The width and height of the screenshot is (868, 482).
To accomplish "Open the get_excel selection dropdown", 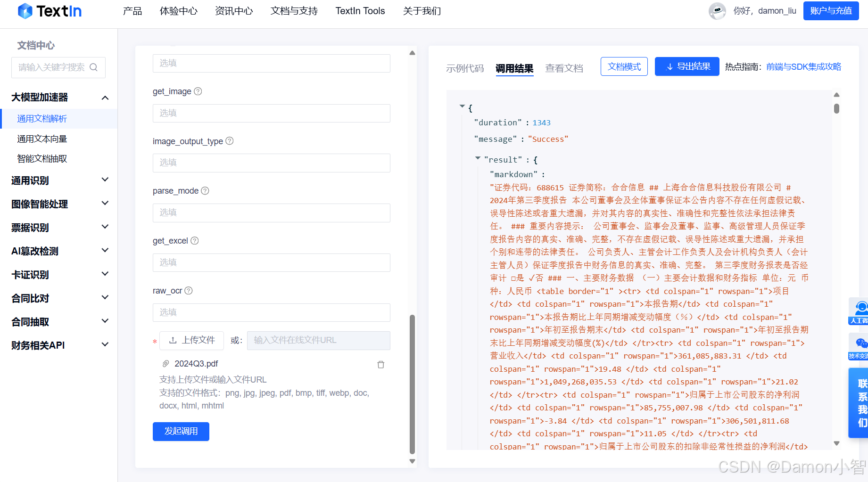I will coord(271,262).
